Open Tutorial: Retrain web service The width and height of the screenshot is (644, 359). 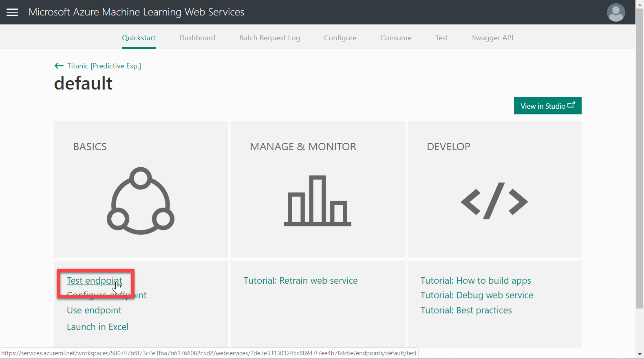(300, 280)
